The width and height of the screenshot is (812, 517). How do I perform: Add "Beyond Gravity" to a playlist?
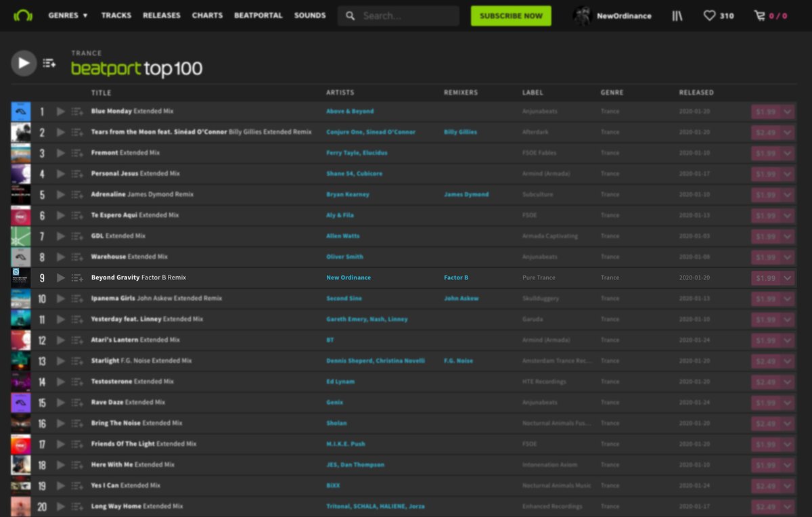click(77, 277)
